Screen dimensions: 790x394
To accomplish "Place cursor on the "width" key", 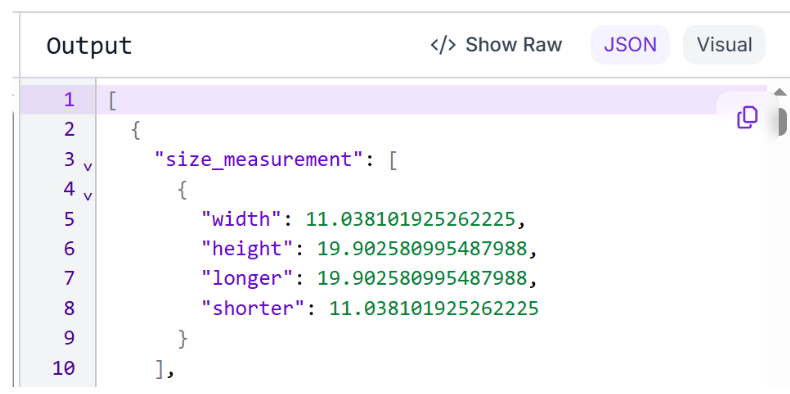I will click(x=241, y=219).
